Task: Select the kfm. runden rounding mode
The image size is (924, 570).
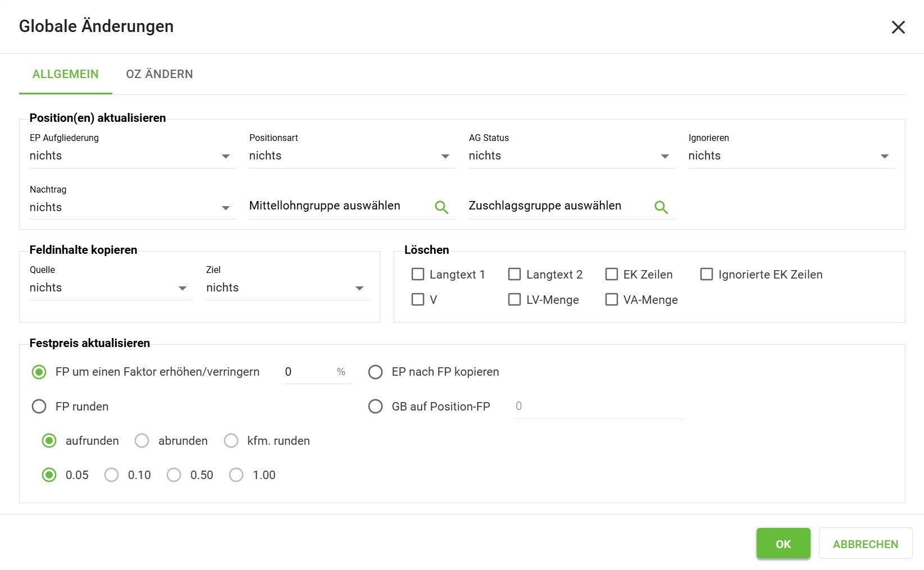Action: click(231, 441)
